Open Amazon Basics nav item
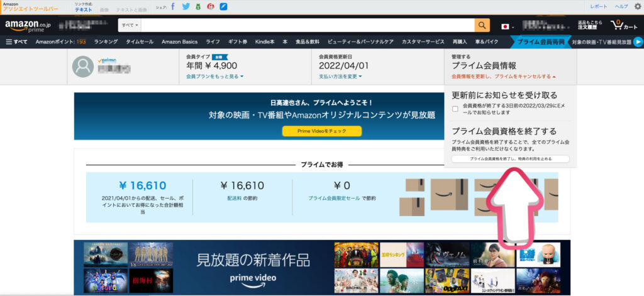This screenshot has height=296, width=644. (x=179, y=41)
